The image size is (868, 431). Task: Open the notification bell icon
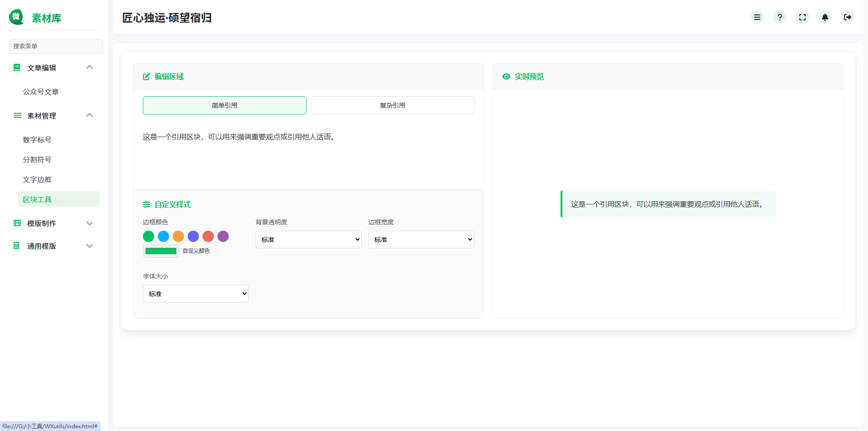point(825,17)
